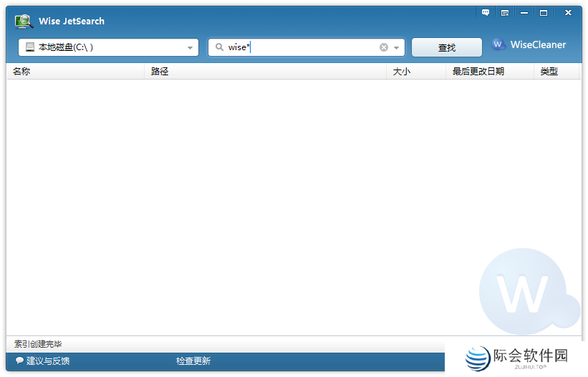Click the 检查更新 check updates link

click(193, 361)
